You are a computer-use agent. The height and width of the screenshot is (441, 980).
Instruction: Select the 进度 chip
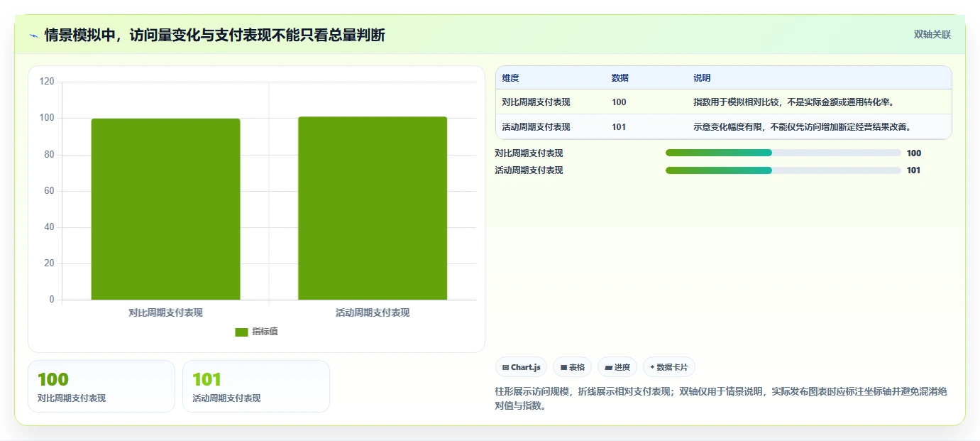[617, 367]
